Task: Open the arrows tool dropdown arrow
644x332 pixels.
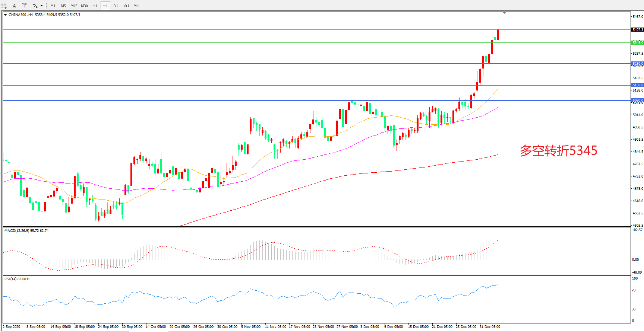Action: coord(41,6)
